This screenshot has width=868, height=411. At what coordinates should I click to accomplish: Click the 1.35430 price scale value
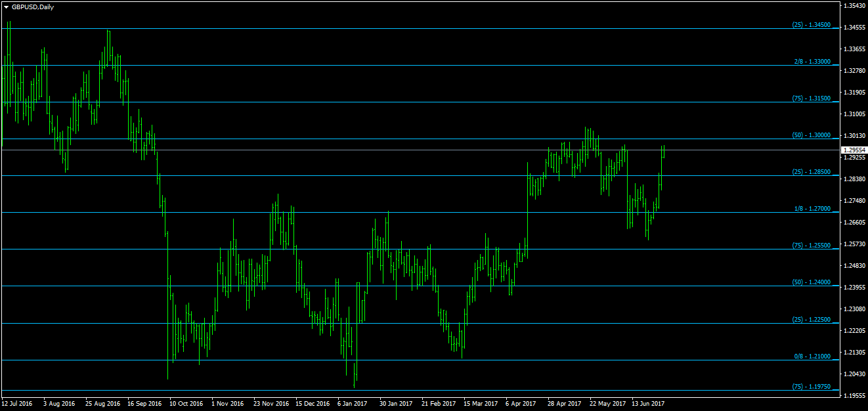coord(853,5)
